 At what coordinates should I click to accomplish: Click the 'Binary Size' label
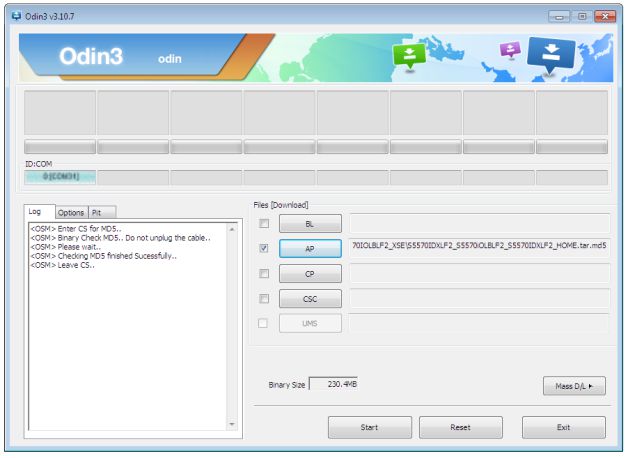coord(287,385)
